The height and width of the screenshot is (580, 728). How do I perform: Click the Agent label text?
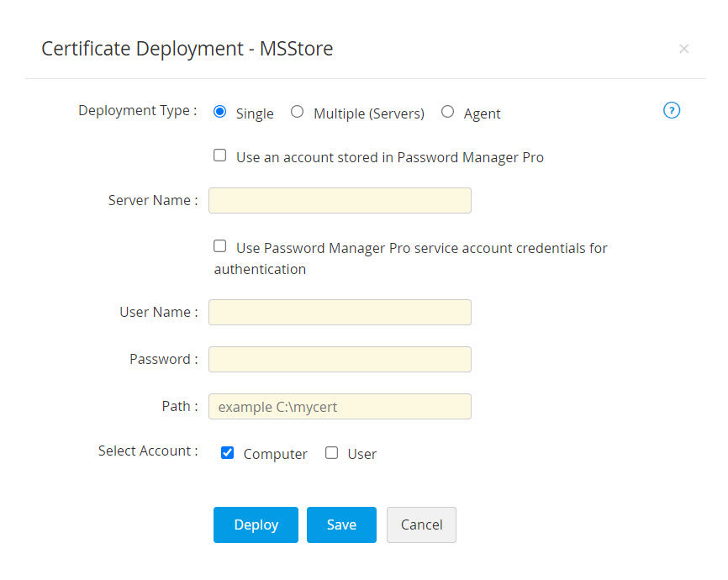tap(482, 113)
